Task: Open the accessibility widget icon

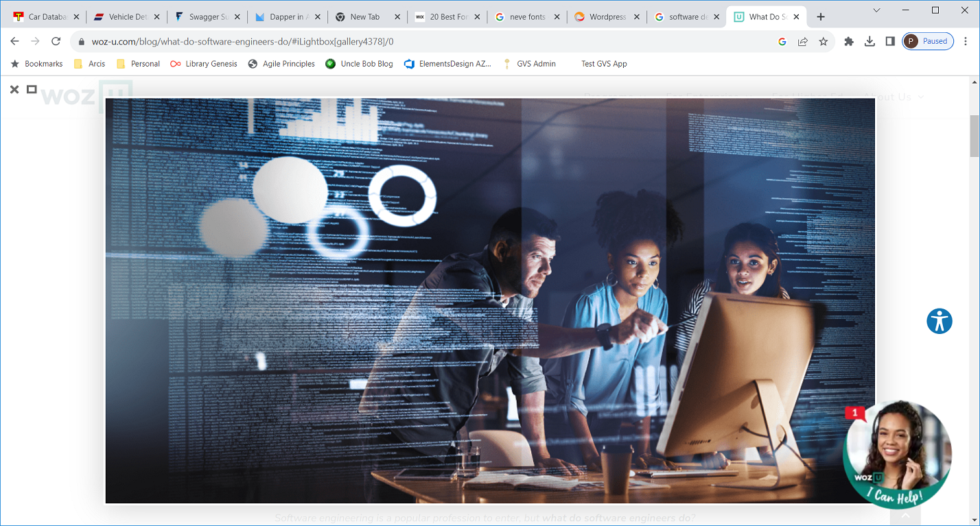Action: coord(940,321)
